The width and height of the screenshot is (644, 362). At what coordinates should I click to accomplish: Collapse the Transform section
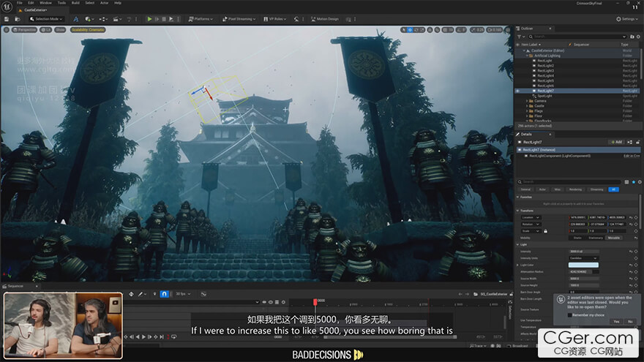pos(517,211)
